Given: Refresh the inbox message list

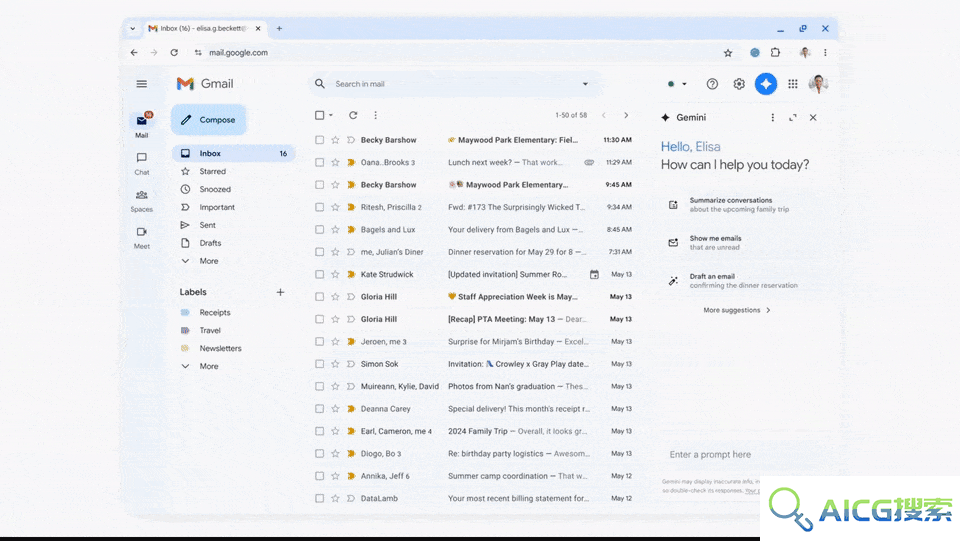Looking at the screenshot, I should point(353,115).
